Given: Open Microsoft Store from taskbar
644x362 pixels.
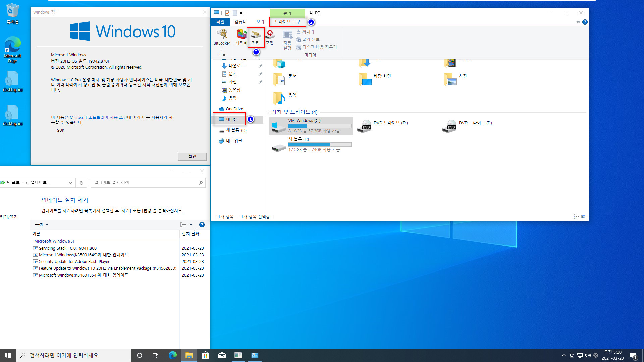Looking at the screenshot, I should click(205, 355).
